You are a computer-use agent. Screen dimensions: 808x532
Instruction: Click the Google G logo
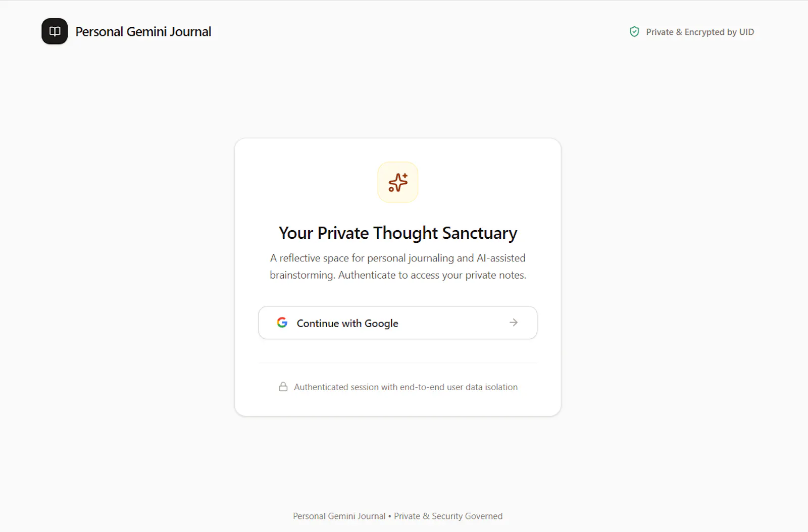tap(282, 323)
